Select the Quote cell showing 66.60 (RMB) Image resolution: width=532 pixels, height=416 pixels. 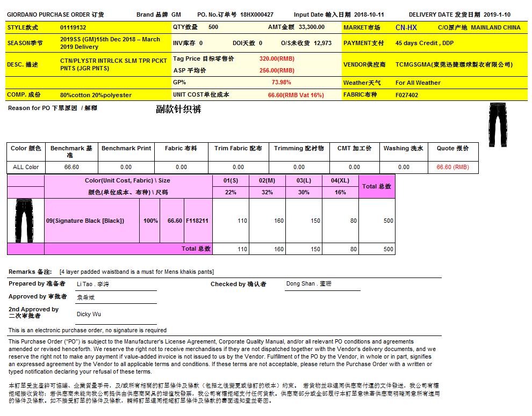tap(452, 167)
